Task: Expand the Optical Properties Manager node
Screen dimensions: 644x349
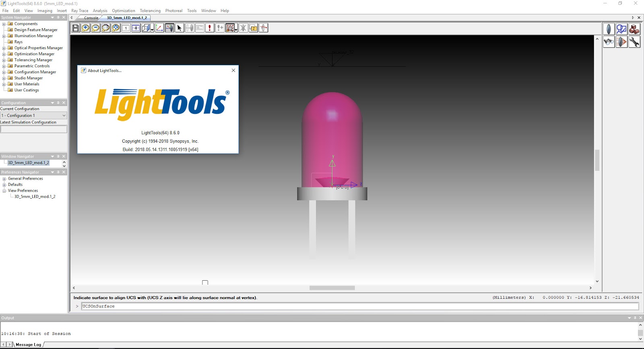Action: (4, 48)
